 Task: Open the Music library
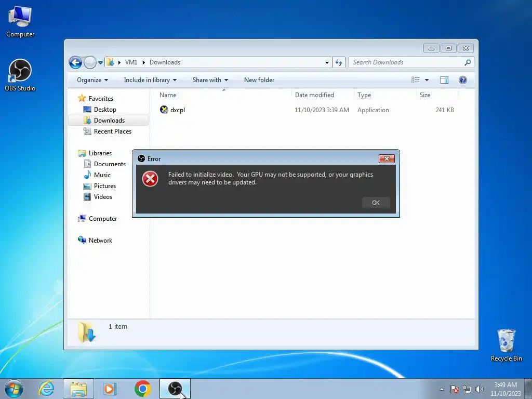(97, 175)
